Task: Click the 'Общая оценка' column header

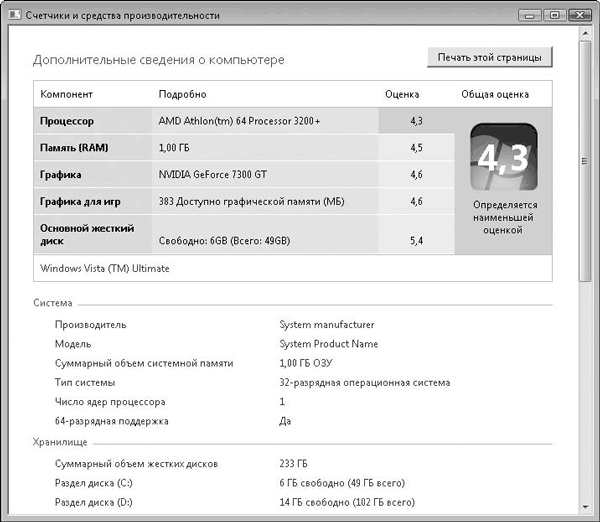Action: (x=494, y=94)
